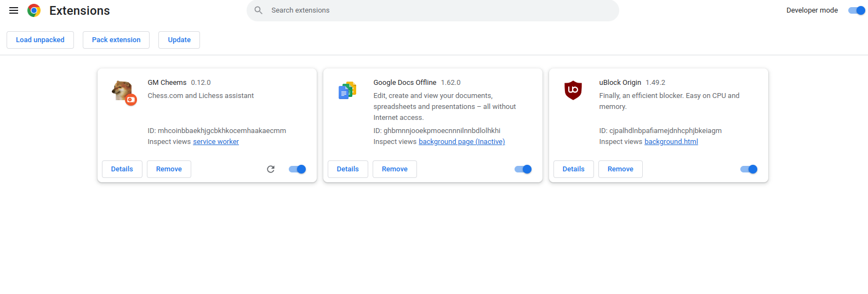The height and width of the screenshot is (294, 868).
Task: Click GM Cheems extension name
Action: (167, 83)
